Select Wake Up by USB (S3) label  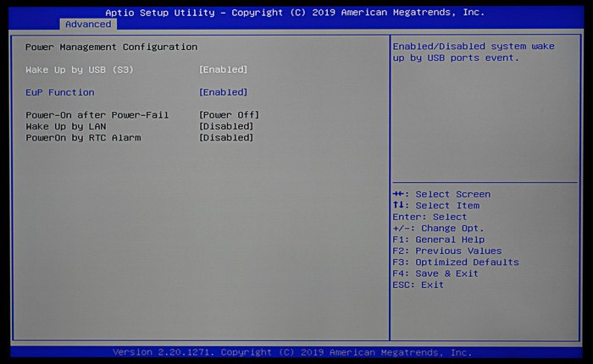point(80,70)
